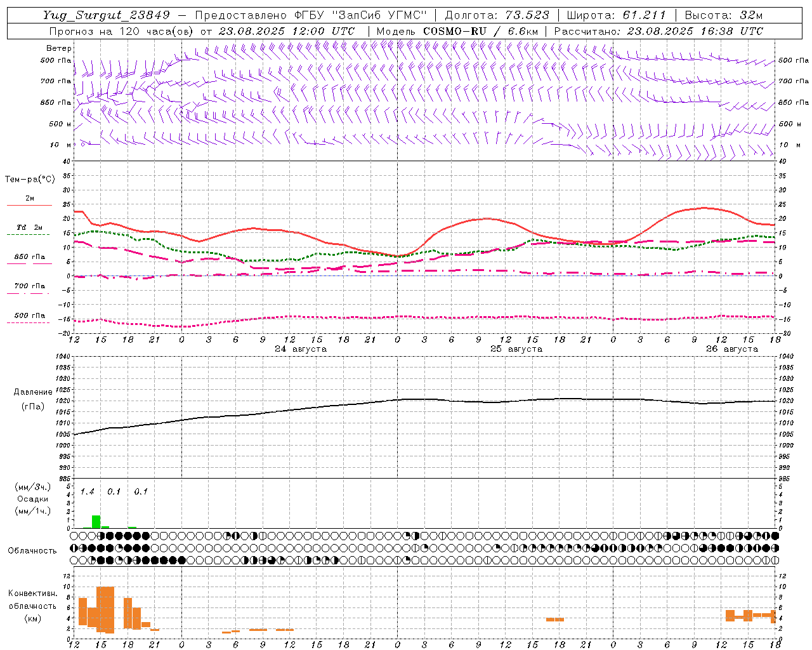This screenshot has width=812, height=650.
Task: Click the Высота: 32м header value
Action: point(723,15)
